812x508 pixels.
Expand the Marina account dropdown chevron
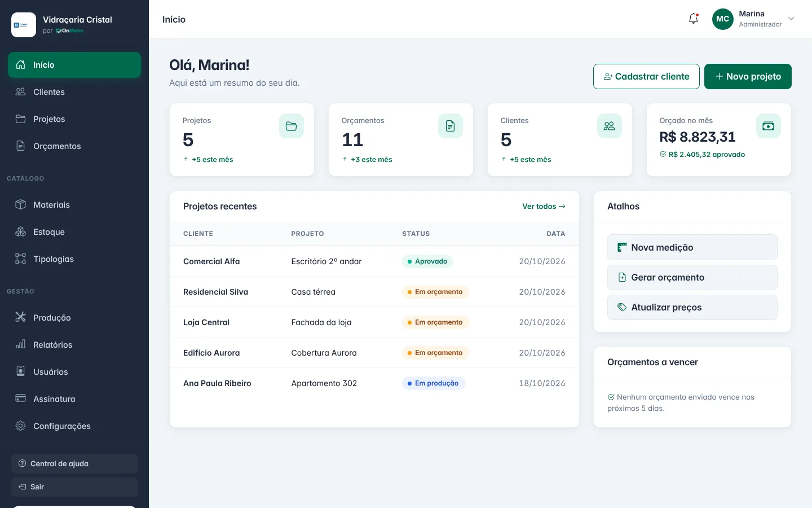791,19
